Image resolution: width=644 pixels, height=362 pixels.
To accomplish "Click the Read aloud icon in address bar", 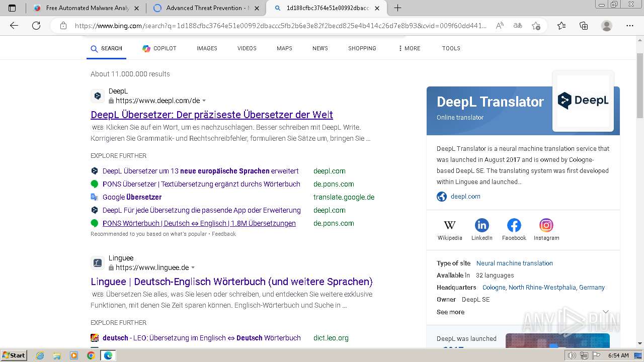I will click(x=500, y=26).
